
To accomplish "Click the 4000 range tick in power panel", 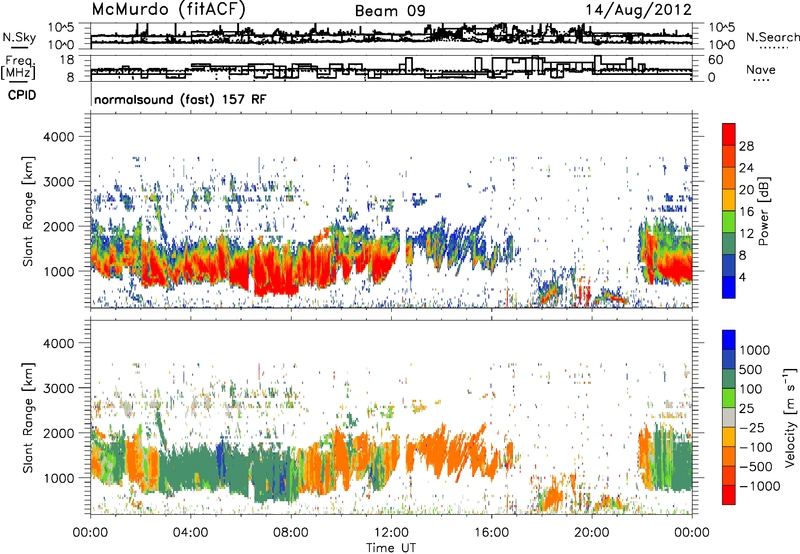I will (59, 137).
